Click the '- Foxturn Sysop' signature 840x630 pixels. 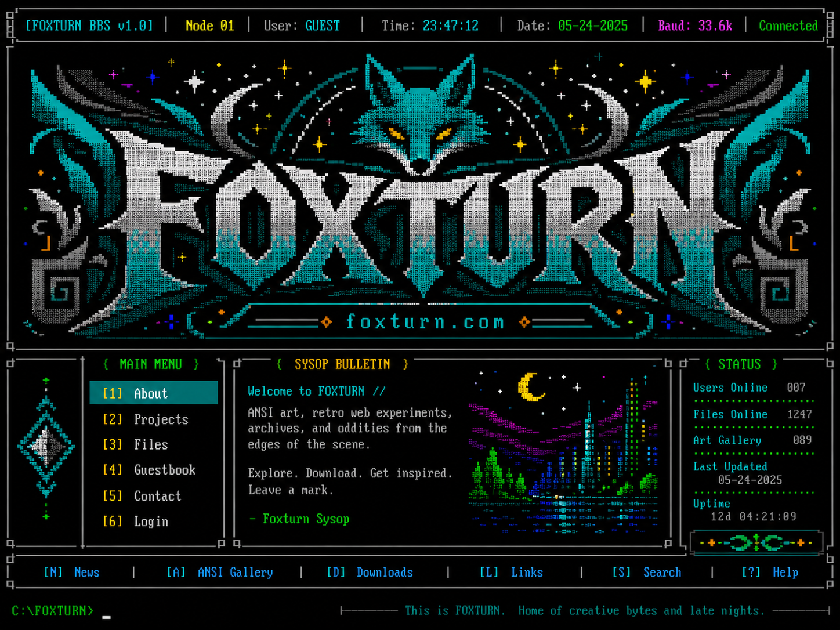(x=299, y=519)
